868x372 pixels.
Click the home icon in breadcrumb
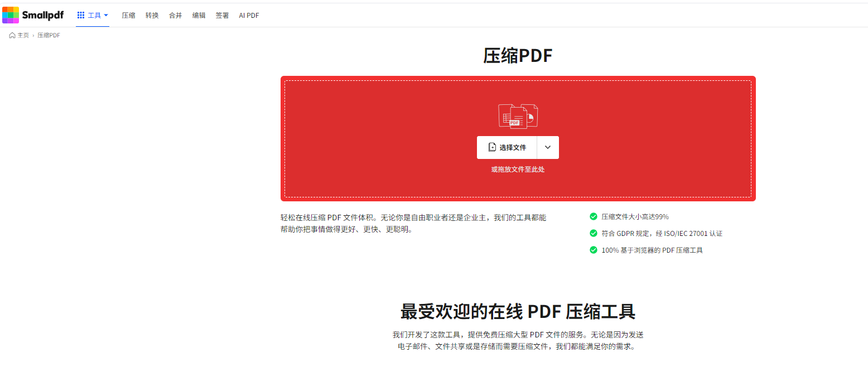tap(12, 36)
